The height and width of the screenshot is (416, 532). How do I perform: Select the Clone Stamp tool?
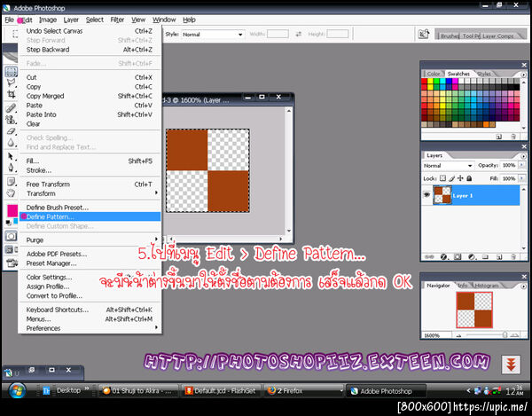click(11, 119)
